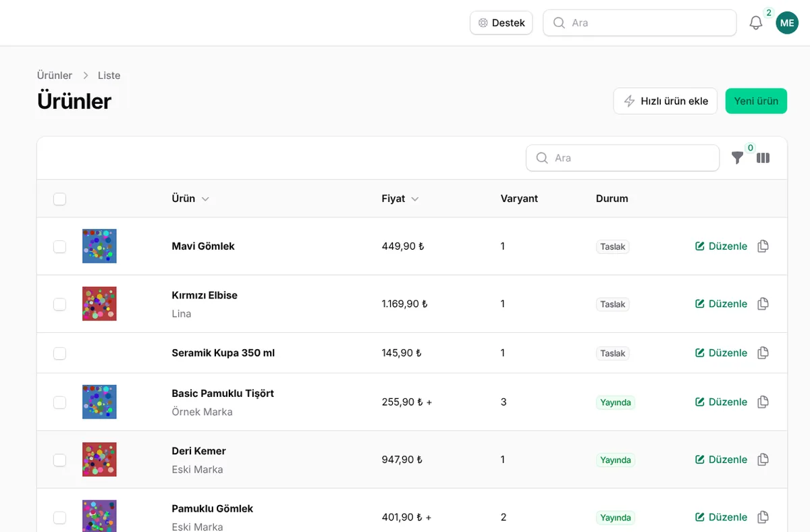Click the Örnek Marka brand text
Screen dimensions: 810x532
click(202, 412)
